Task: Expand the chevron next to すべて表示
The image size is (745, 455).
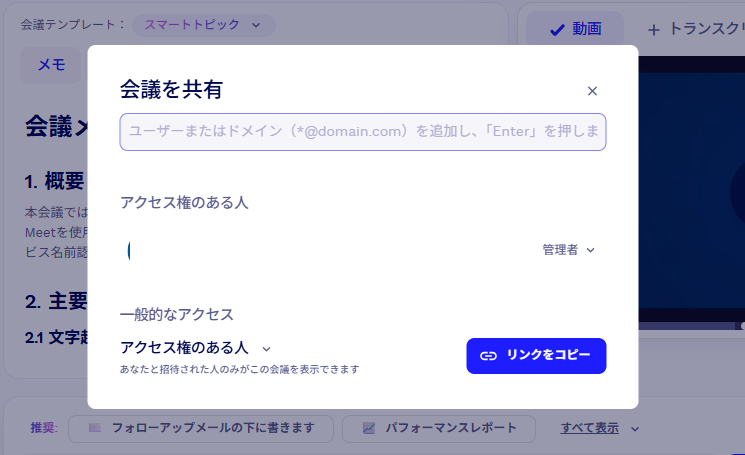Action: 635,429
